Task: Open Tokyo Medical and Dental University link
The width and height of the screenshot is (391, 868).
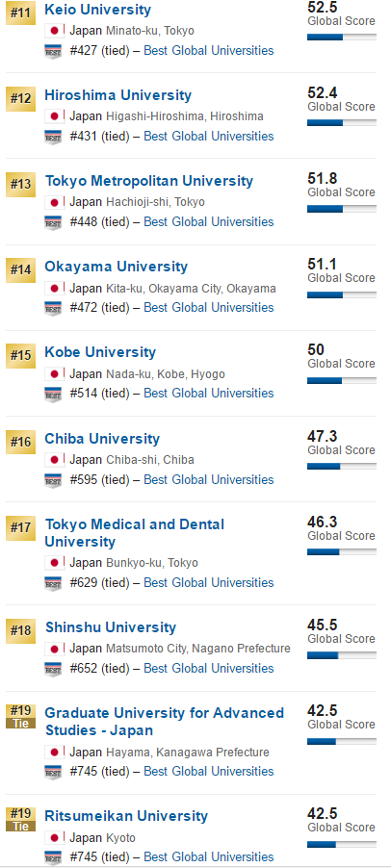Action: 135,532
